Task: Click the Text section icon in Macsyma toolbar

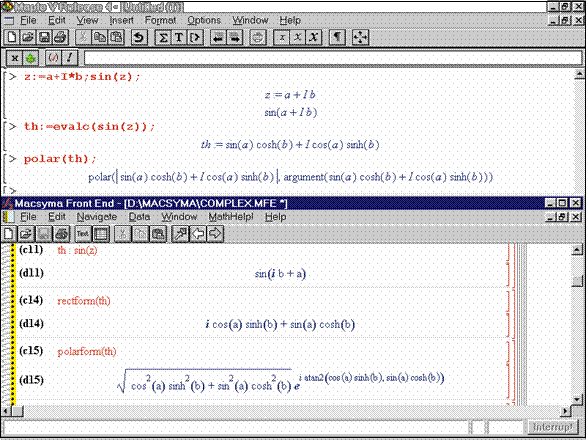Action: [83, 234]
